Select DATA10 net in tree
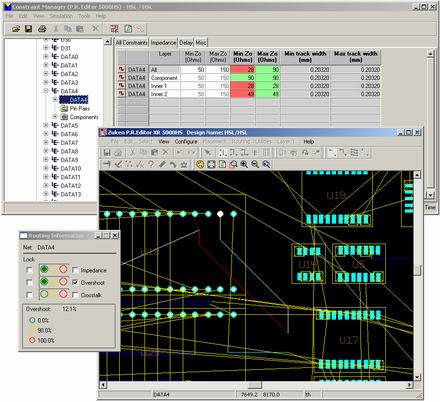The image size is (440, 402). [71, 168]
